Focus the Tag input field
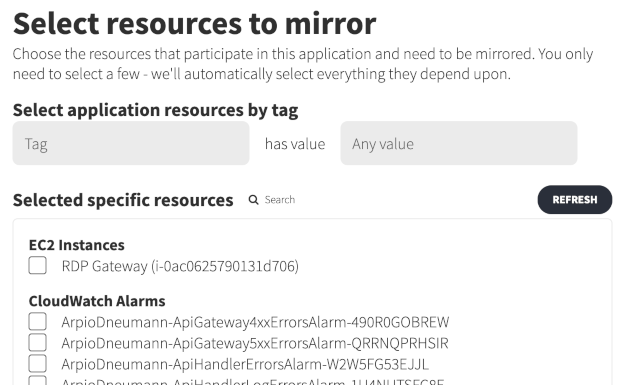 [131, 143]
